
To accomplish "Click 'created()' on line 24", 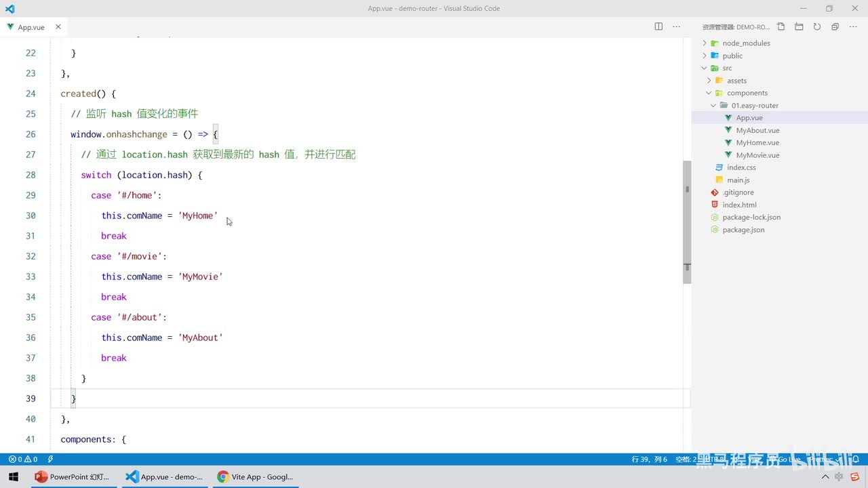I will [x=83, y=94].
